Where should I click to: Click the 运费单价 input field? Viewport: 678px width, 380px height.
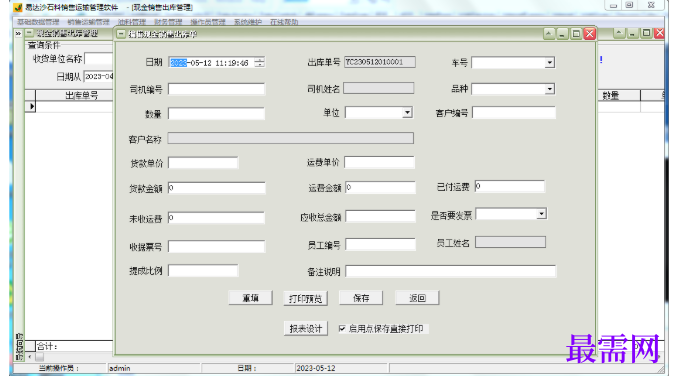380,162
